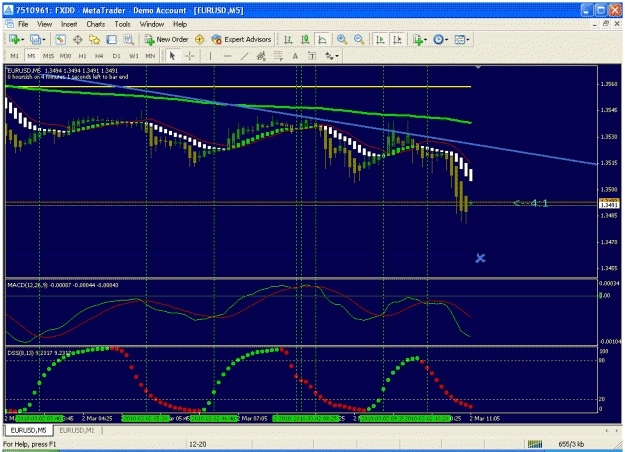
Task: Click the 1.3491 current price label
Action: pos(609,205)
